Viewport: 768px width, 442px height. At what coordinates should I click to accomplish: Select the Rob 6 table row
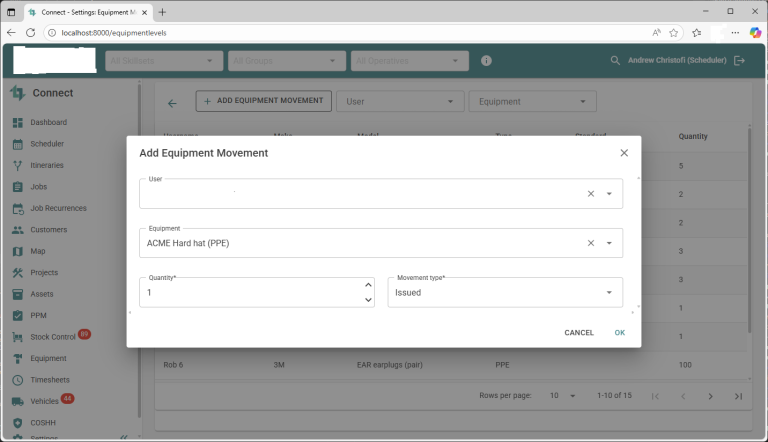tap(452, 365)
